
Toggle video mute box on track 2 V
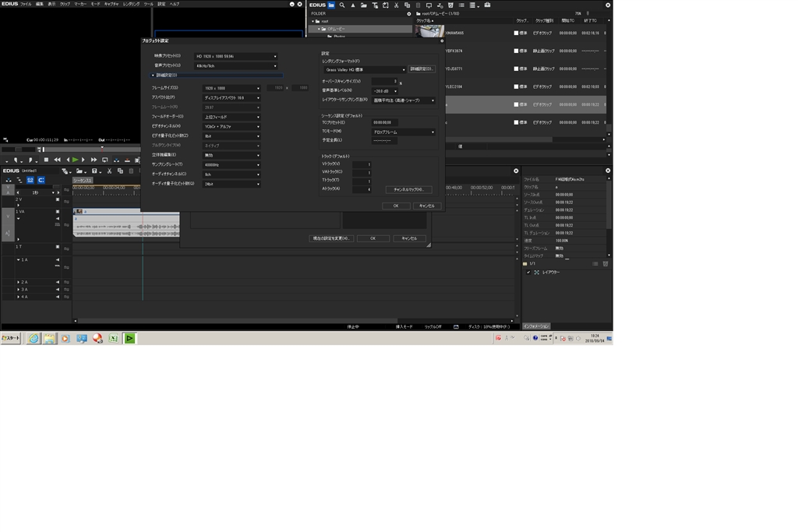[58, 199]
